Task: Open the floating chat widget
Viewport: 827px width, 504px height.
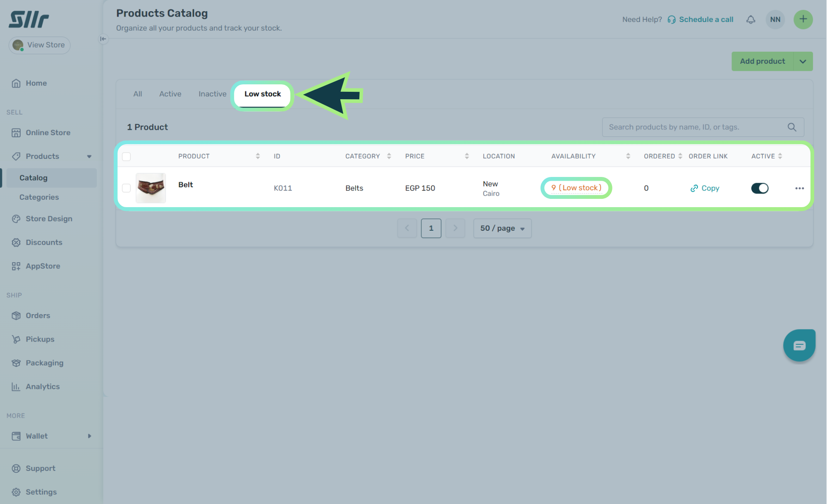Action: (x=799, y=345)
